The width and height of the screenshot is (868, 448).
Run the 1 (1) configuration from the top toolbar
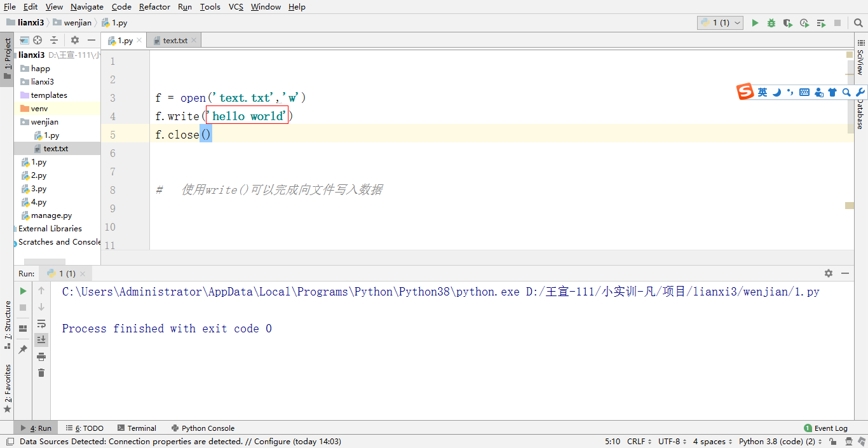point(755,23)
